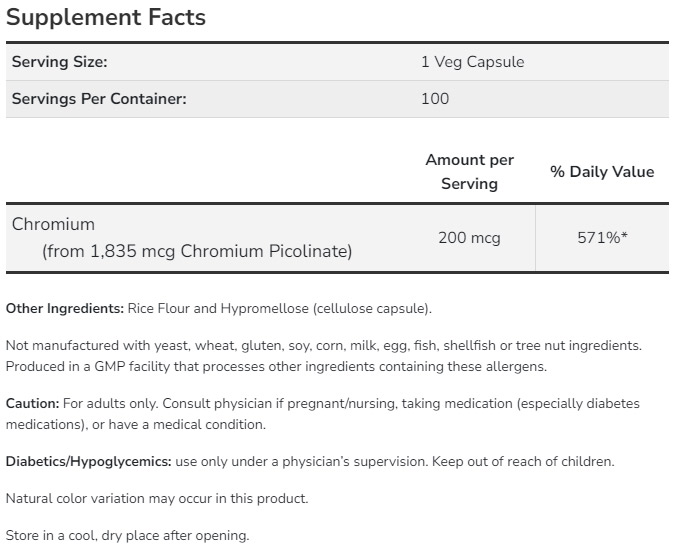Screen dimensions: 674x549
Task: Select the 1 Veg Capsule value
Action: (x=472, y=62)
